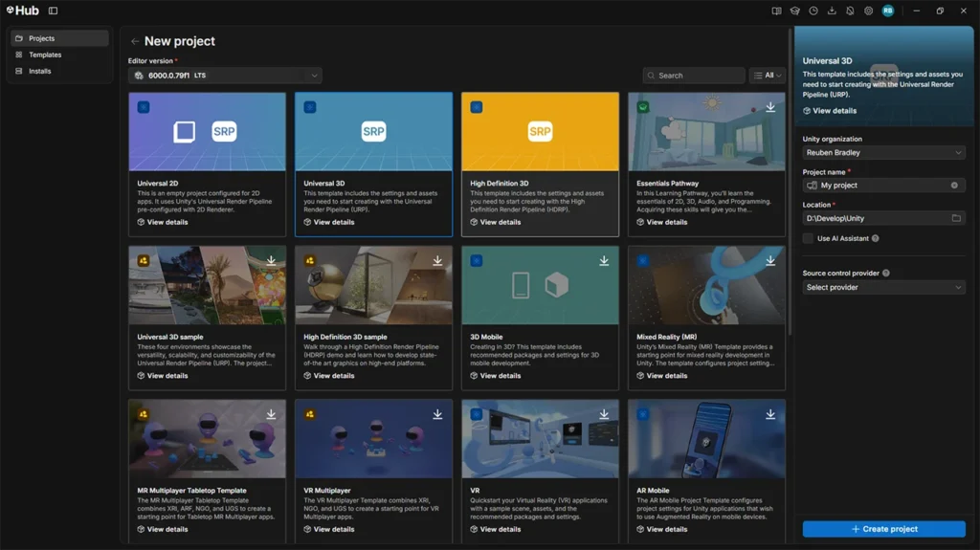Screen dimensions: 980x550
Task: Download the High Definition 3D sample template
Action: point(437,260)
